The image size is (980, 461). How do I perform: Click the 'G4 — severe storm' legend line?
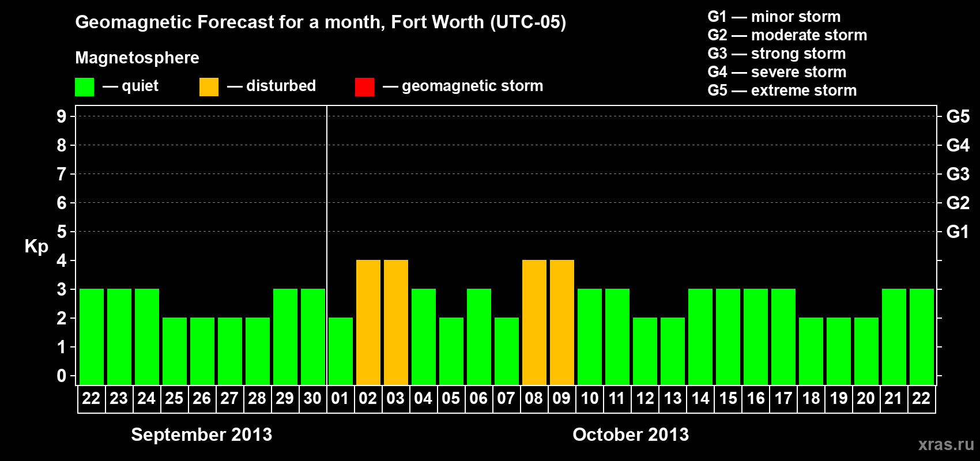pos(777,72)
